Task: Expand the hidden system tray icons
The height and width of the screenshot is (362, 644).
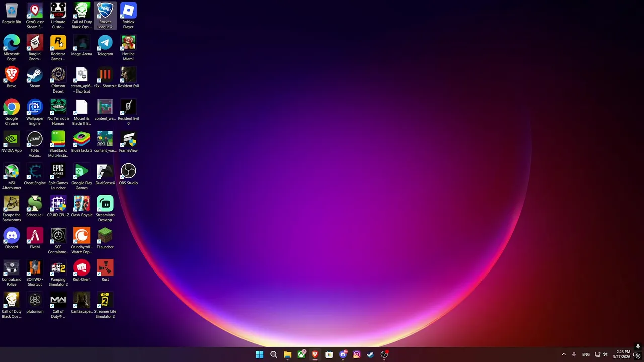Action: [x=563, y=354]
